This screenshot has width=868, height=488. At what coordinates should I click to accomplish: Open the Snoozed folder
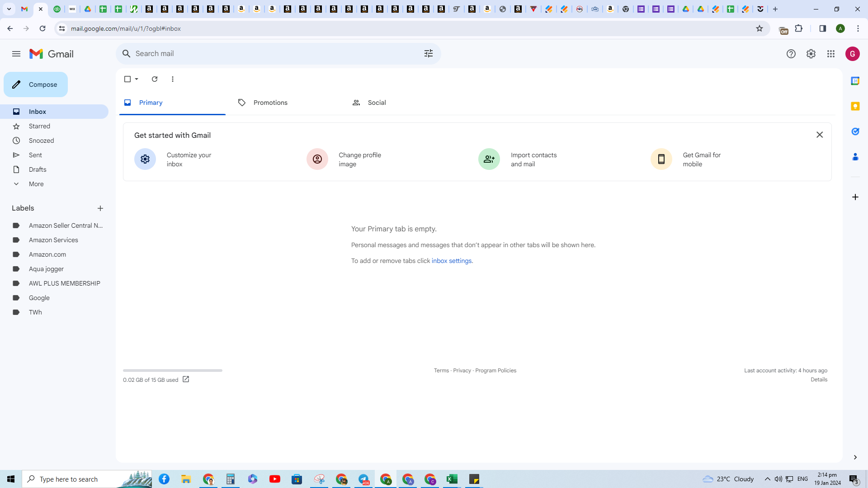[x=54, y=141]
